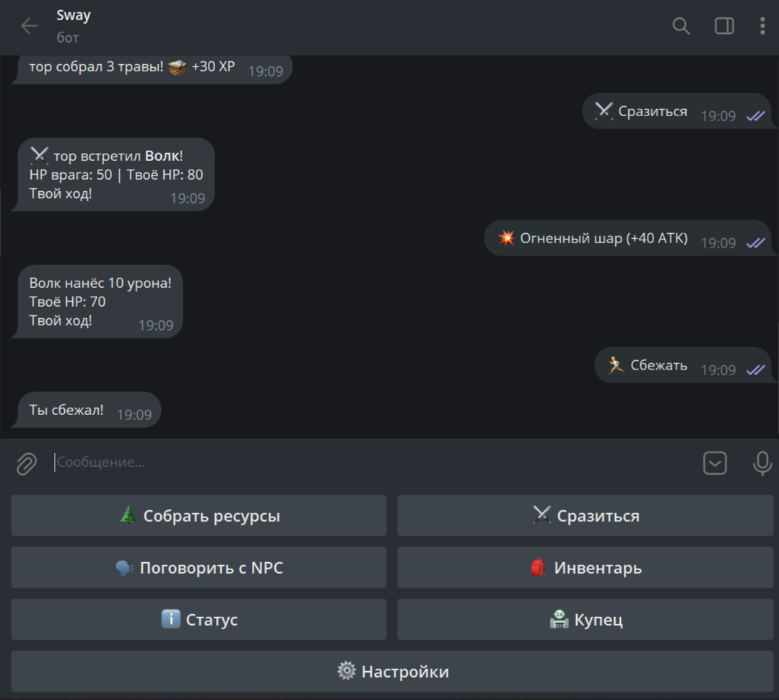The image size is (779, 700).
Task: Focus the Сообщение message input field
Action: pos(373,462)
